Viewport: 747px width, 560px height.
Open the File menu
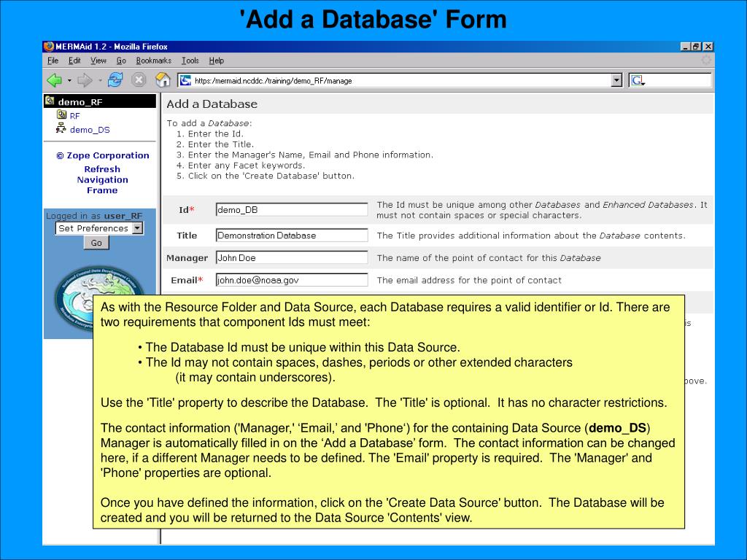point(53,61)
